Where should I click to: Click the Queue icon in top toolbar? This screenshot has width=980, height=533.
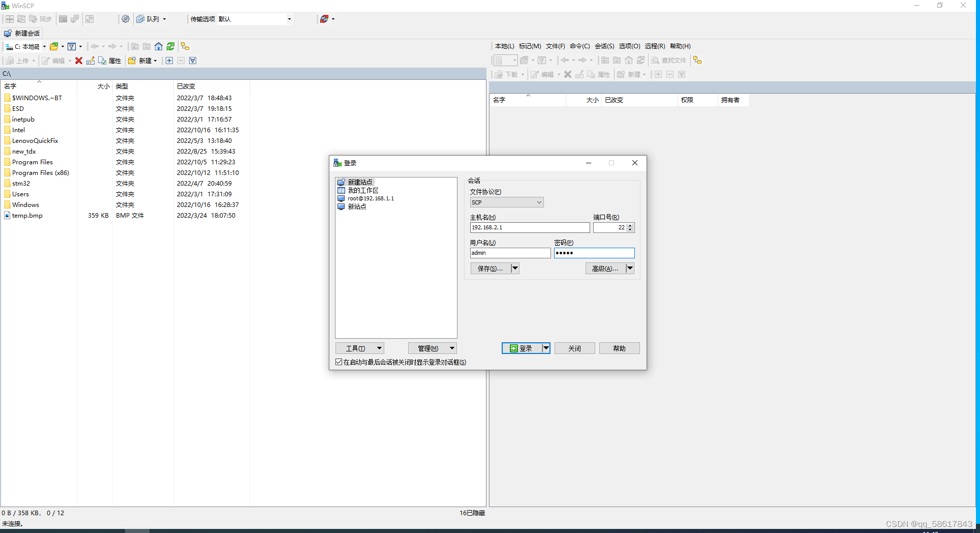(140, 19)
